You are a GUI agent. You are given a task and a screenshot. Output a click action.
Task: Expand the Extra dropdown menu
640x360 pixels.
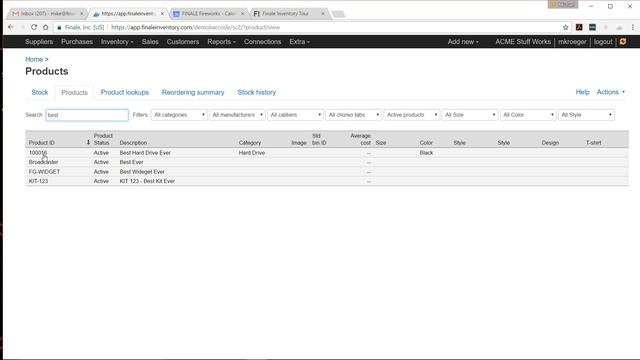coord(299,42)
